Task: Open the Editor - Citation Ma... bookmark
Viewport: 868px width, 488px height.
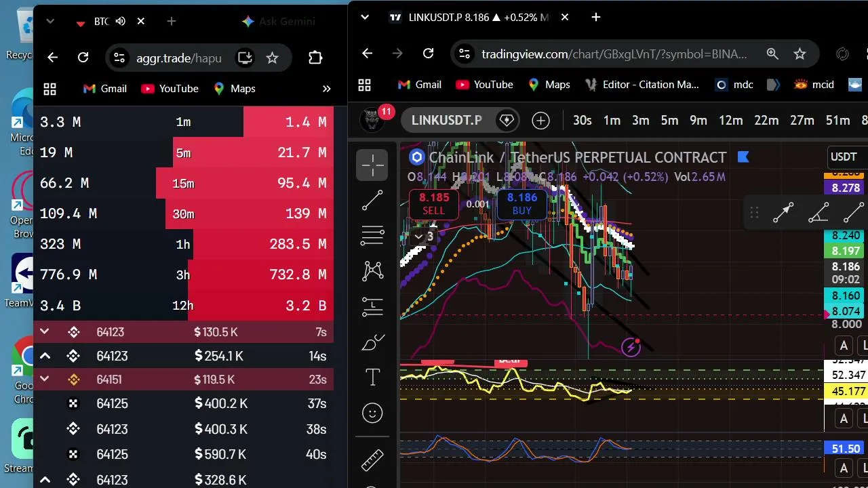Action: [x=642, y=85]
